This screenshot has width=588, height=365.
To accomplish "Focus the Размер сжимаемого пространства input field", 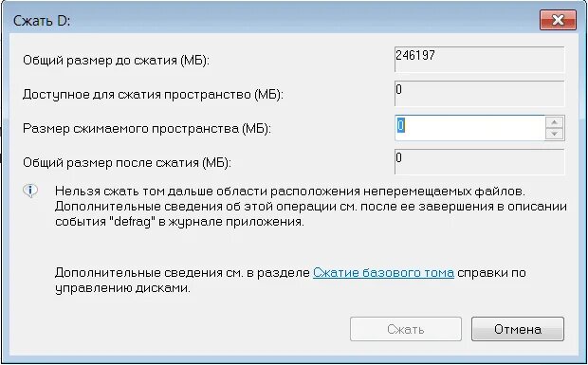I will pos(469,128).
